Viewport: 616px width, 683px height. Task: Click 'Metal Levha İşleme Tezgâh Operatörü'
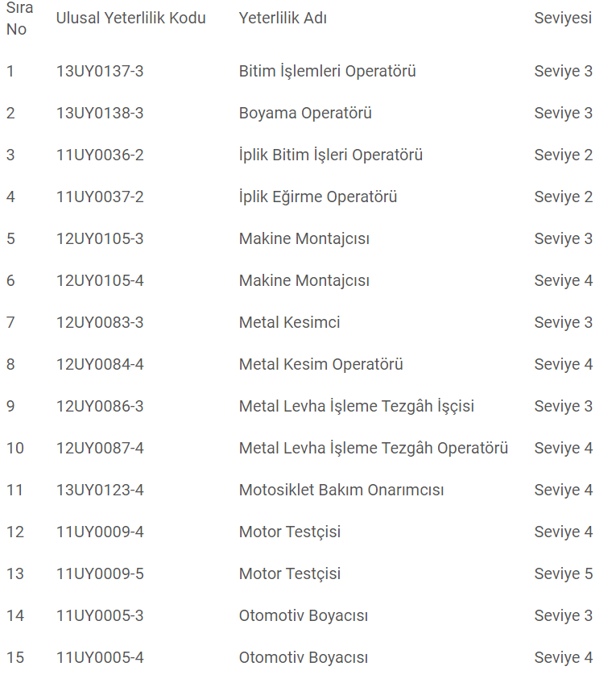point(373,448)
